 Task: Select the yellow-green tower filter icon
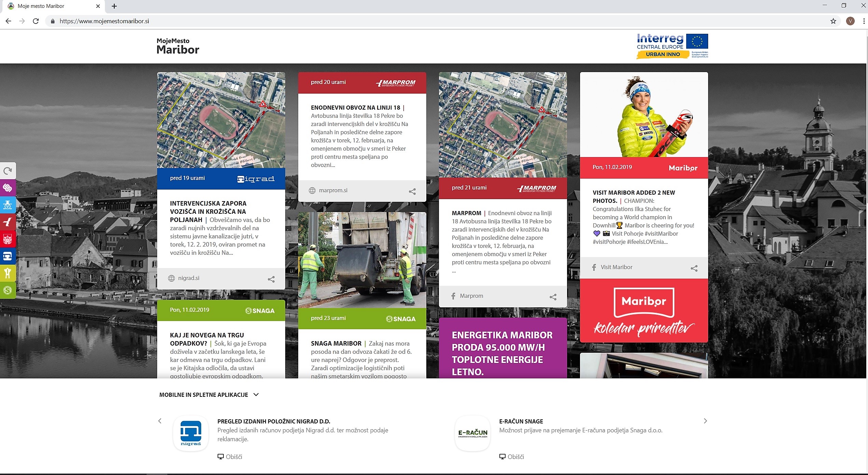tap(8, 273)
